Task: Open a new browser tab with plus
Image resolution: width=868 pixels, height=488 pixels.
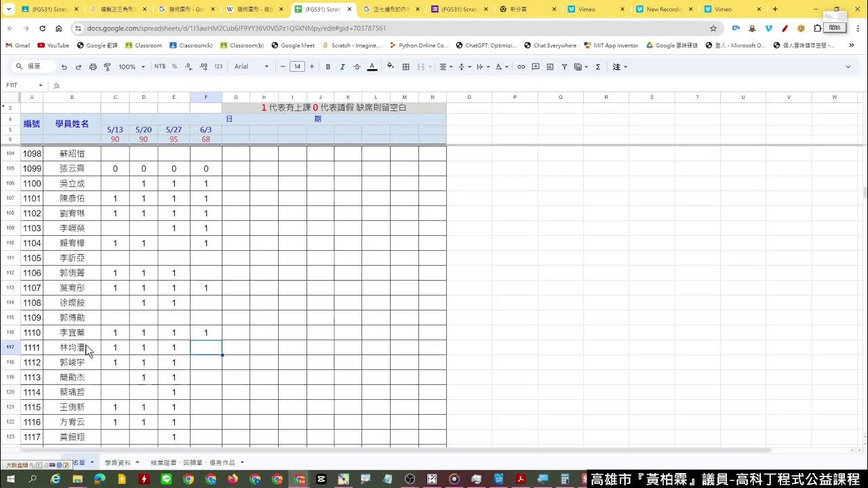Action: pyautogui.click(x=775, y=9)
